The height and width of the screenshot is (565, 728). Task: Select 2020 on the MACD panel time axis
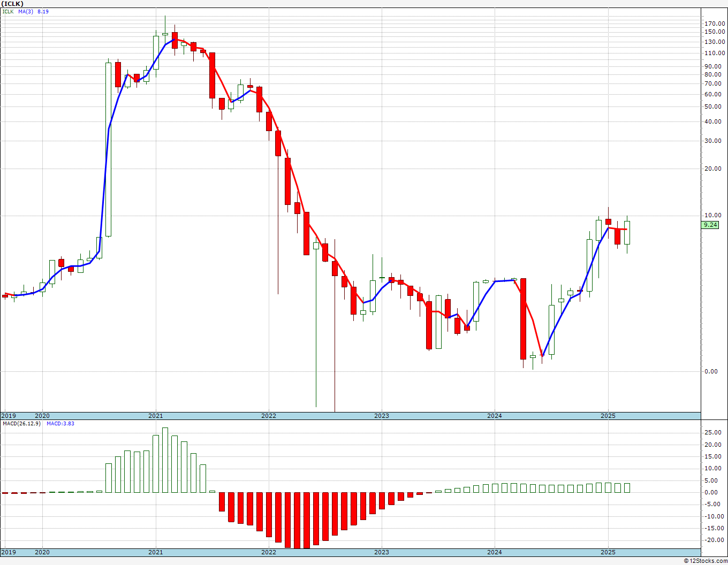coord(42,552)
